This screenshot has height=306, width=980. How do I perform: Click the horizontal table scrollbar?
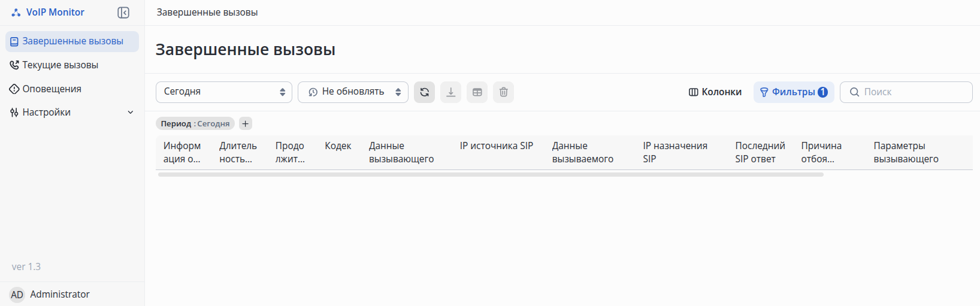coord(490,175)
